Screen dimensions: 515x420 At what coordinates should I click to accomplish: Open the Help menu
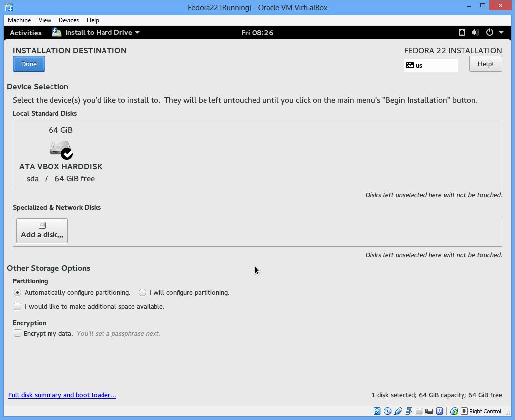(x=93, y=20)
